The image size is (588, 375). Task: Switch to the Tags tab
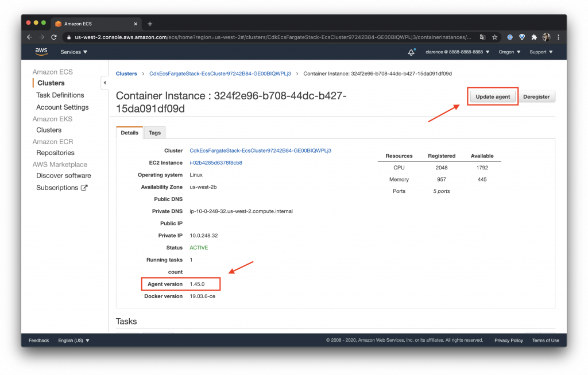[154, 133]
